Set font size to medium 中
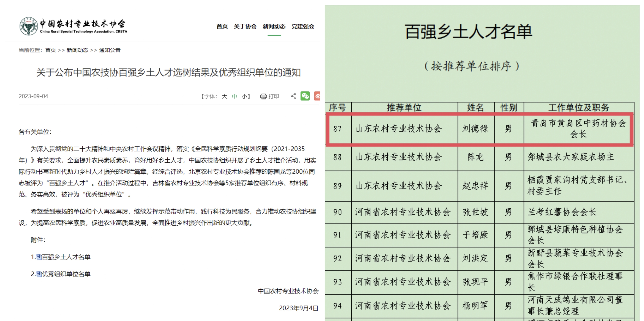This screenshot has height=321, width=644. point(234,96)
